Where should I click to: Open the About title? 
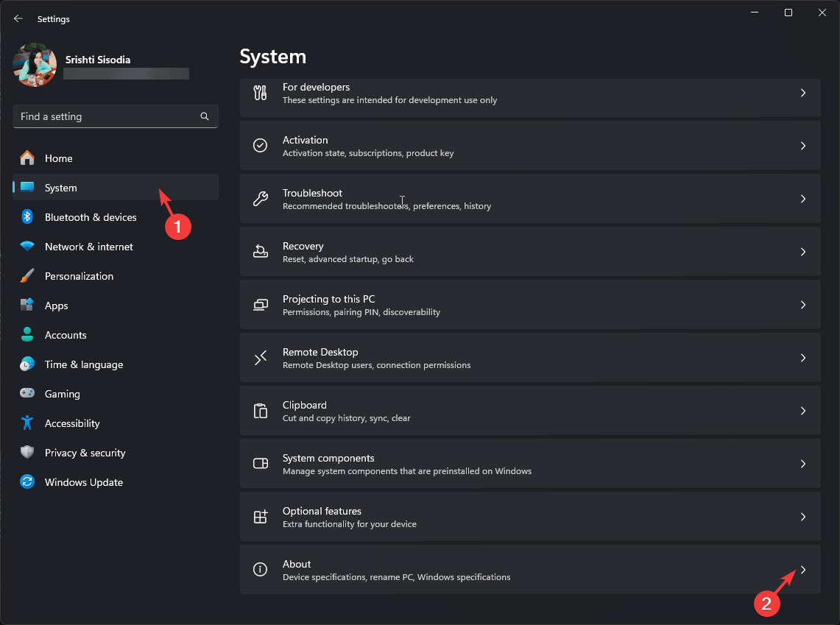297,564
